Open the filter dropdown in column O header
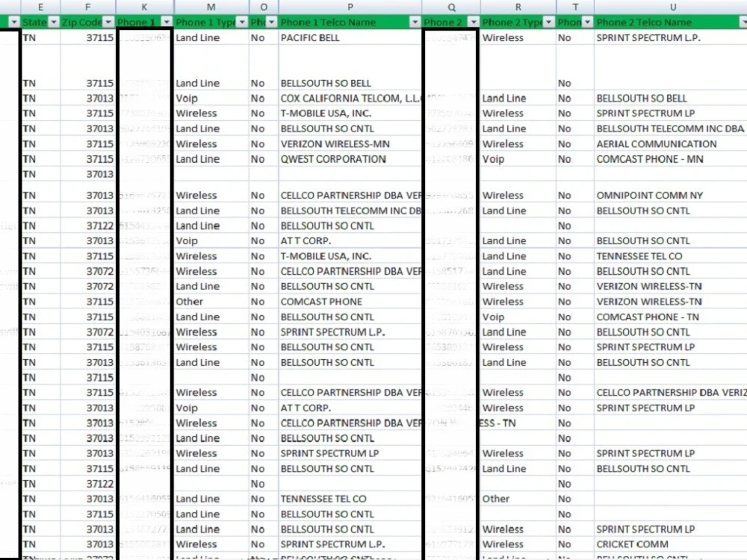Viewport: 747px width, 560px height. click(x=272, y=22)
